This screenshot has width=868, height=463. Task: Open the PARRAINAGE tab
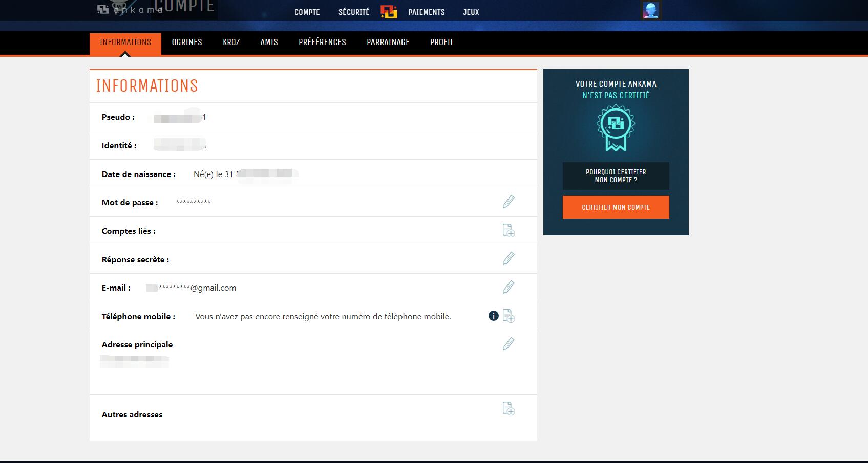click(x=388, y=42)
